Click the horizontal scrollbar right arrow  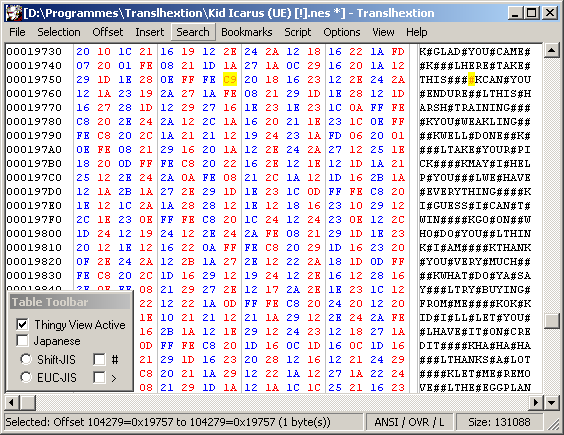tap(536, 403)
